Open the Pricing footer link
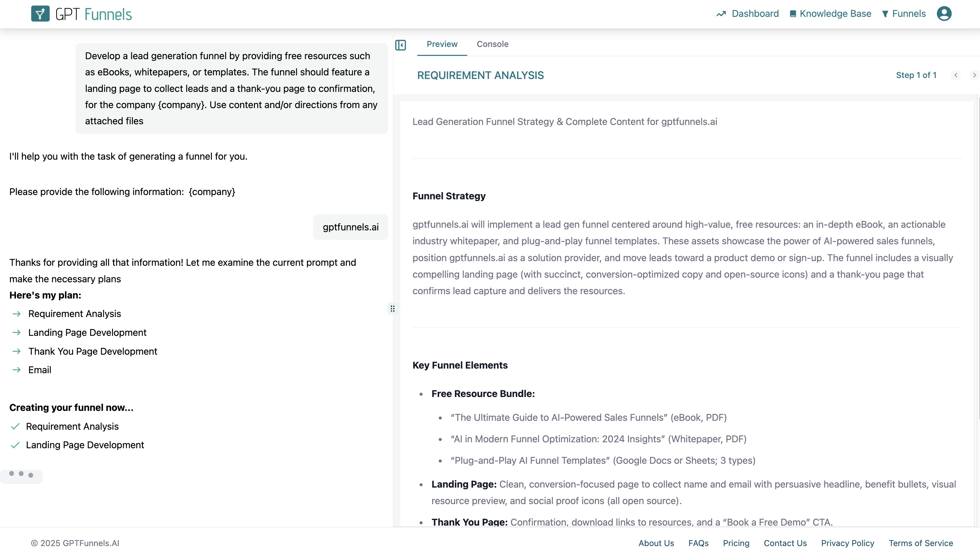Image resolution: width=980 pixels, height=556 pixels. pos(736,543)
